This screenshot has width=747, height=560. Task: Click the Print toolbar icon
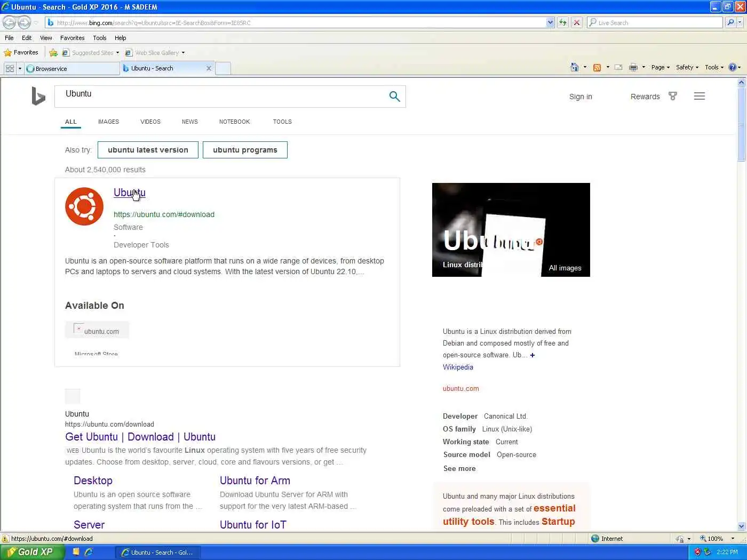633,67
